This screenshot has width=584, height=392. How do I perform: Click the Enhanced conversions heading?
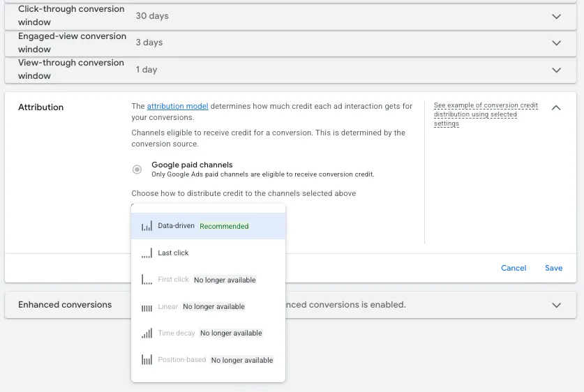point(65,305)
